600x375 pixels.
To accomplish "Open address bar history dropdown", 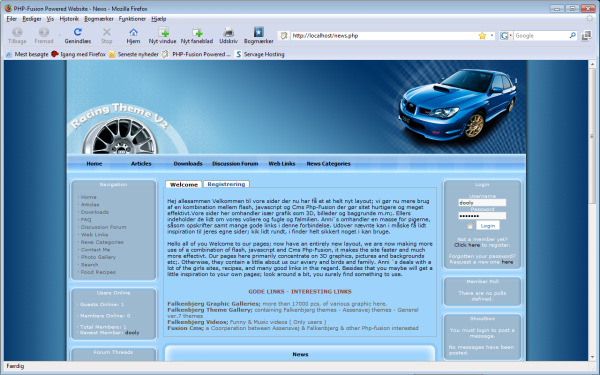I will (x=492, y=36).
